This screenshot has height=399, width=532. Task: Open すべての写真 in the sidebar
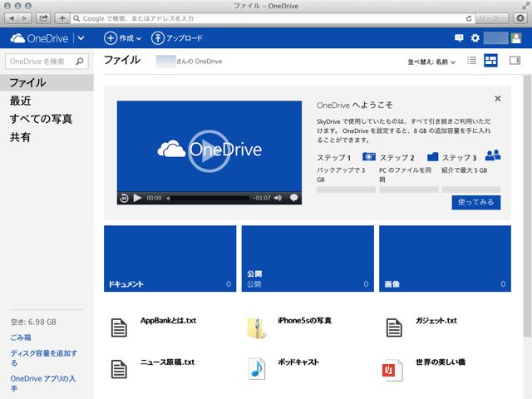point(41,119)
